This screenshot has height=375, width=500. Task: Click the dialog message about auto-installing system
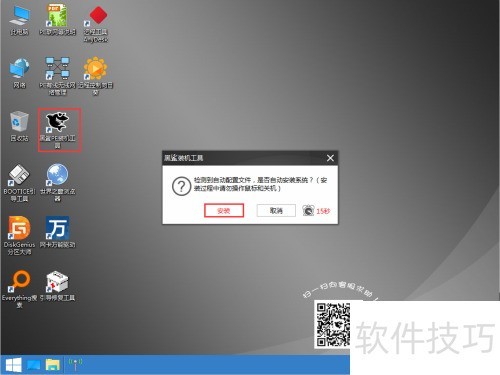(x=260, y=184)
